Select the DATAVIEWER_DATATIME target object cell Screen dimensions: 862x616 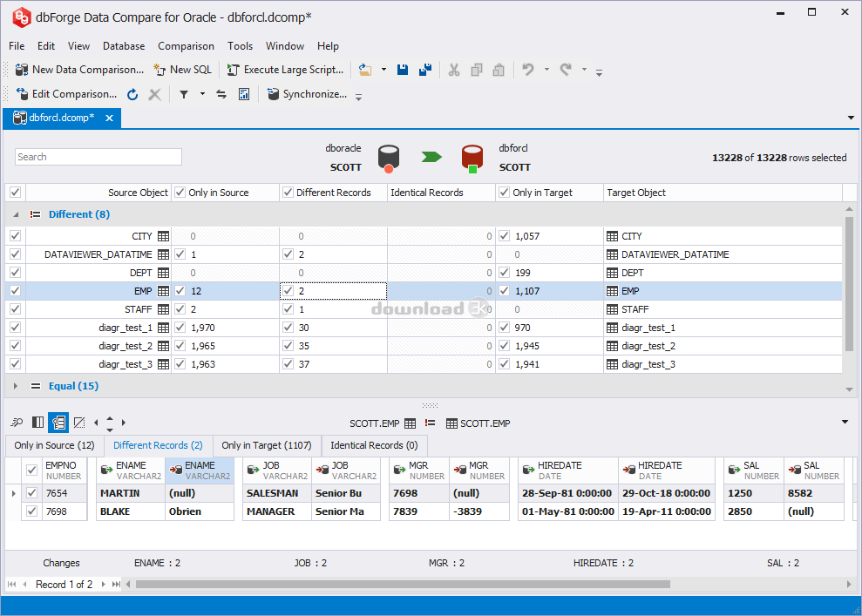tap(723, 254)
